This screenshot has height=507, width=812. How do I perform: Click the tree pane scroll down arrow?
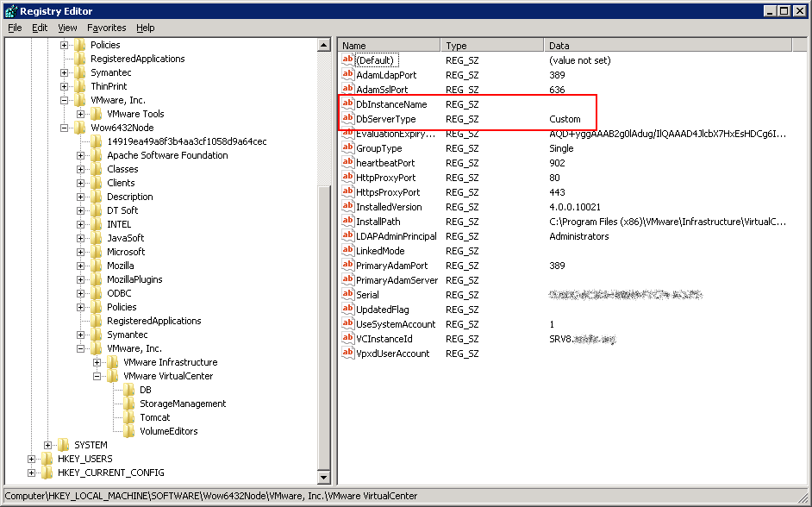click(323, 477)
